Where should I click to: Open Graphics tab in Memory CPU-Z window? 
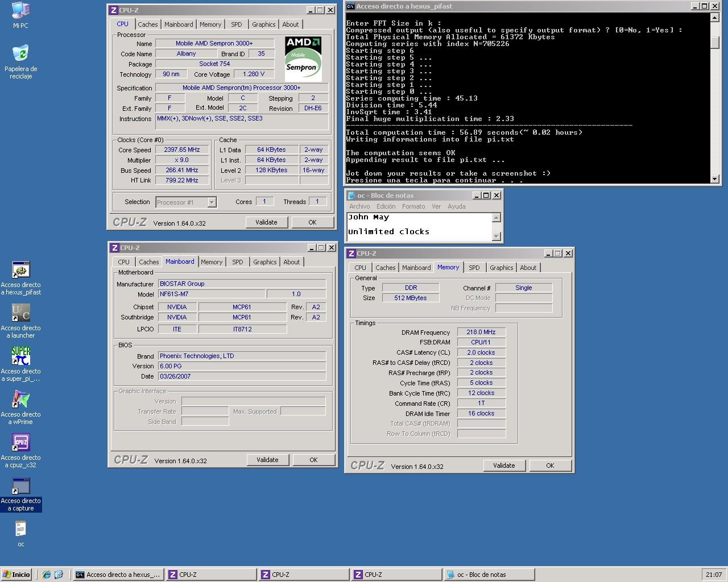[502, 268]
